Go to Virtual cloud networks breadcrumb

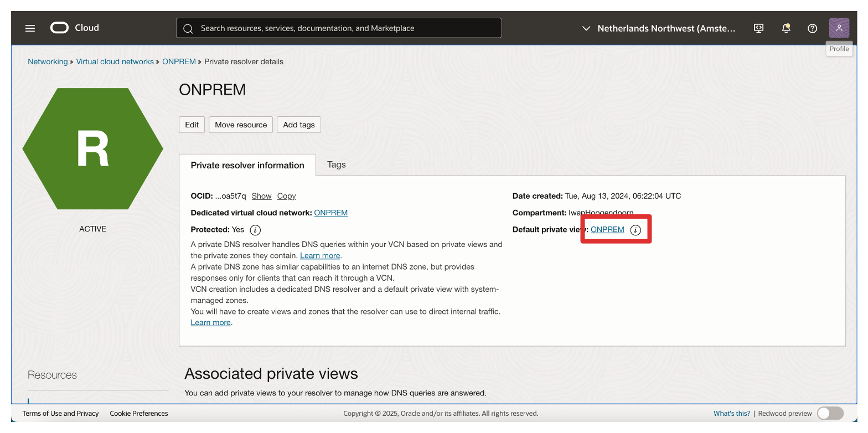pyautogui.click(x=115, y=61)
